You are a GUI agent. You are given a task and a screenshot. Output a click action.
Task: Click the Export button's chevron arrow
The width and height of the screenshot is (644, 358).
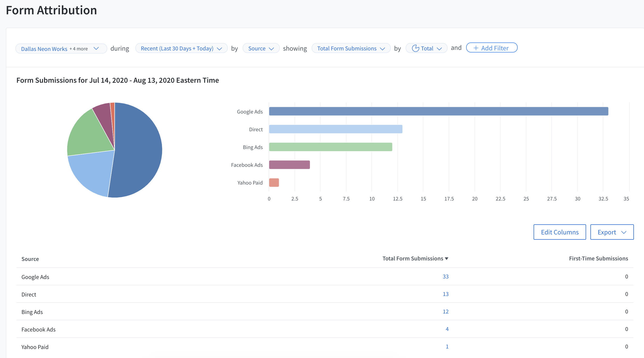(624, 232)
